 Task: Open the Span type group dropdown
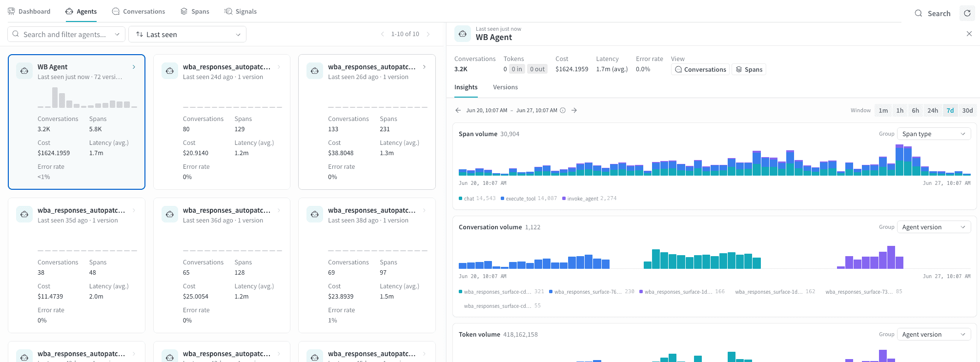point(934,134)
